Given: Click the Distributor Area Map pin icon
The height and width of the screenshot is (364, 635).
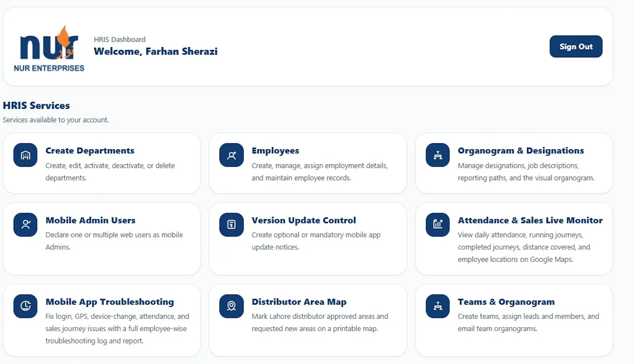Looking at the screenshot, I should (231, 306).
